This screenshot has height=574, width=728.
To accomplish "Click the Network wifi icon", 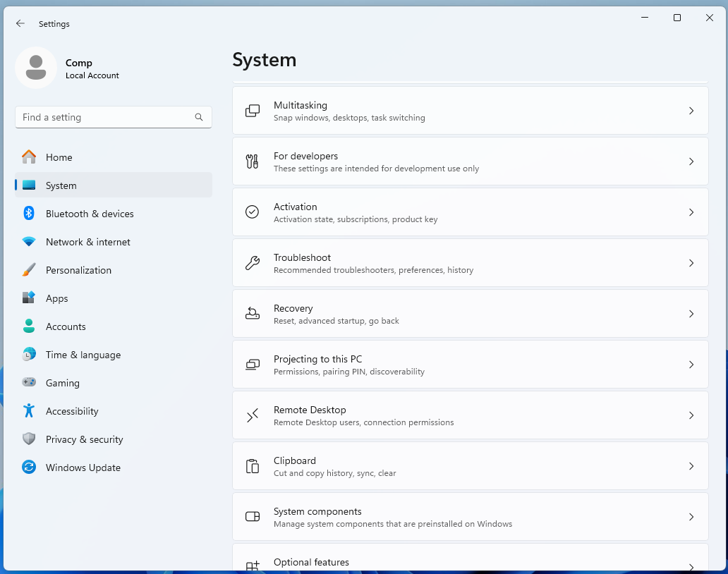I will pyautogui.click(x=29, y=242).
